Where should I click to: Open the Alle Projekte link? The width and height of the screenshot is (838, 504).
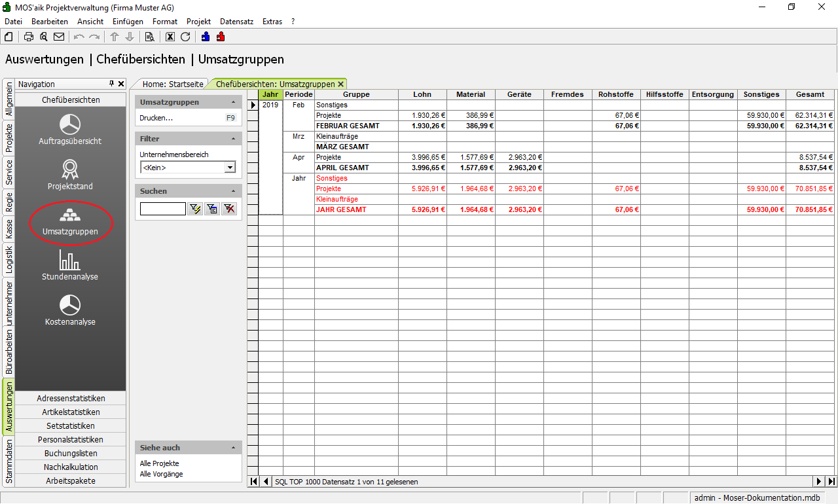point(159,463)
